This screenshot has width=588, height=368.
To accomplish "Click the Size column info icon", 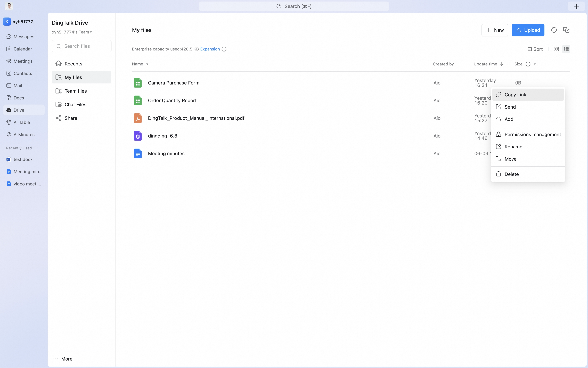I will (x=528, y=64).
